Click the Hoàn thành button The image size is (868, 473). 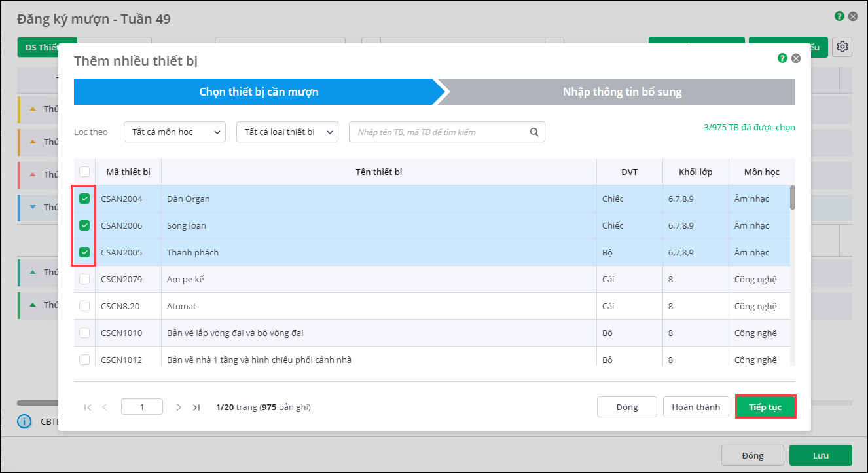(696, 407)
